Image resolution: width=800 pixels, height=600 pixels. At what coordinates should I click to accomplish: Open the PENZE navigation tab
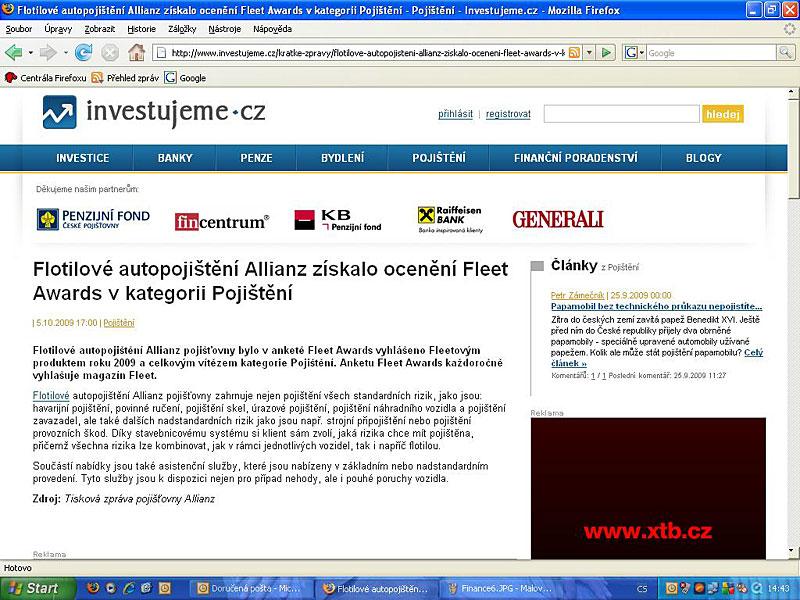click(256, 158)
